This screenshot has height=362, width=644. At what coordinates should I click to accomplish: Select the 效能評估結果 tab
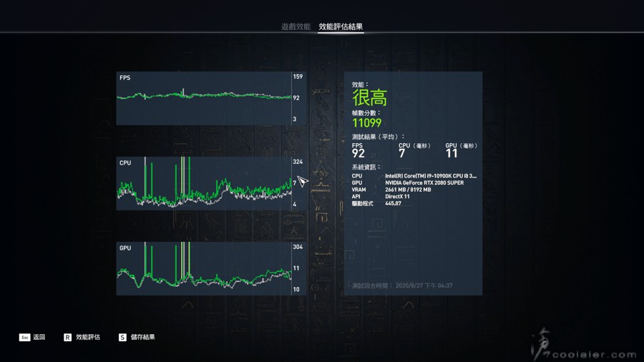[x=341, y=26]
